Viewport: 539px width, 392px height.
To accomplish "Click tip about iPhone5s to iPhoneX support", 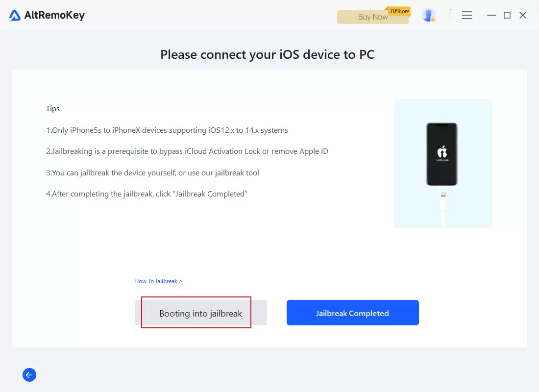I will pyautogui.click(x=167, y=130).
